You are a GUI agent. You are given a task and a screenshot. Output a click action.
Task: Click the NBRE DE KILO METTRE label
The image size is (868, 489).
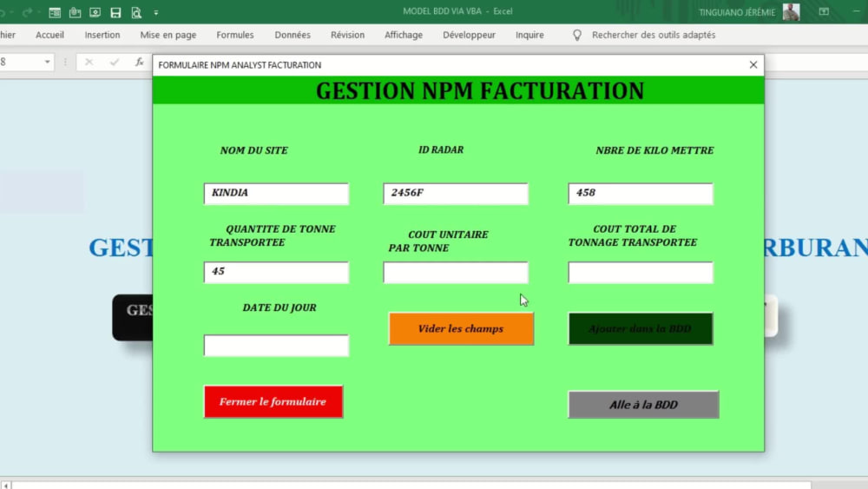pyautogui.click(x=654, y=150)
